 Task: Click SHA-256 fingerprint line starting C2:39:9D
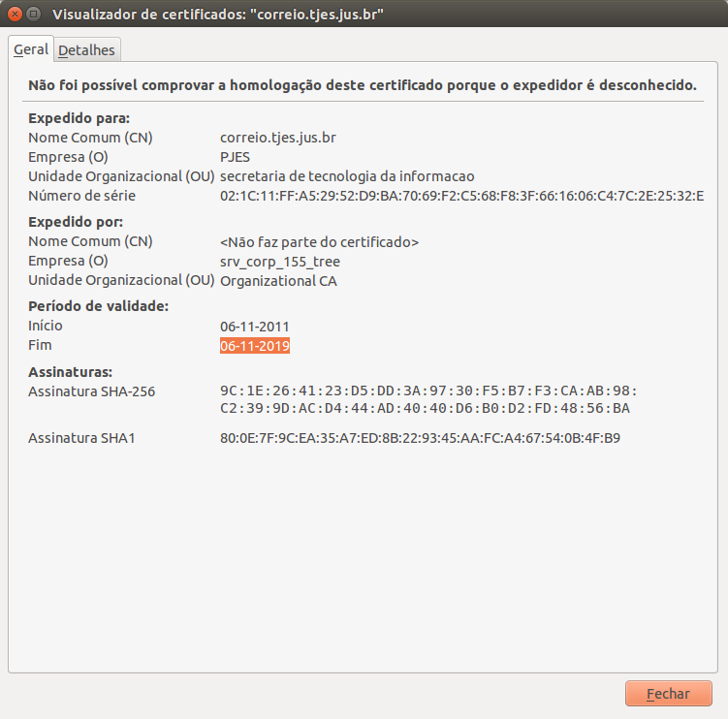425,409
